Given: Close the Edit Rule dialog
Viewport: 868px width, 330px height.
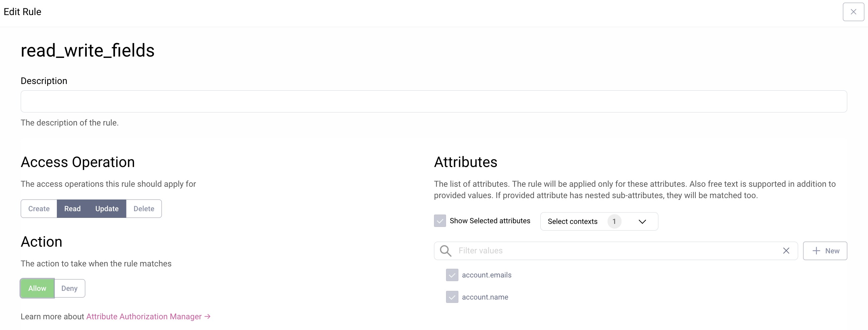Looking at the screenshot, I should 853,12.
